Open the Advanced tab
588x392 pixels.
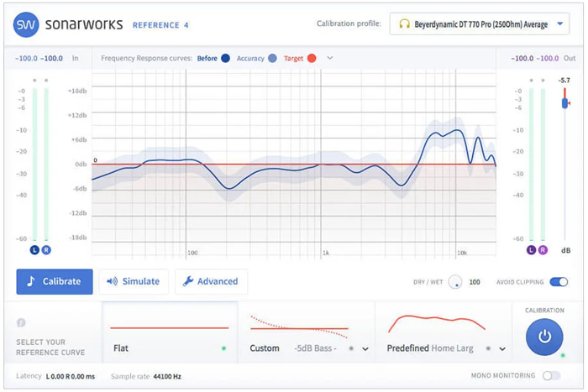[211, 281]
